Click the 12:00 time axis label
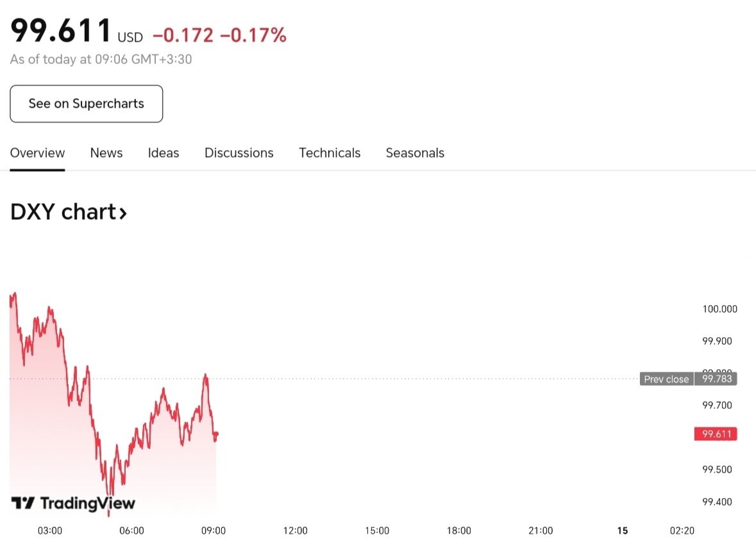 [296, 531]
